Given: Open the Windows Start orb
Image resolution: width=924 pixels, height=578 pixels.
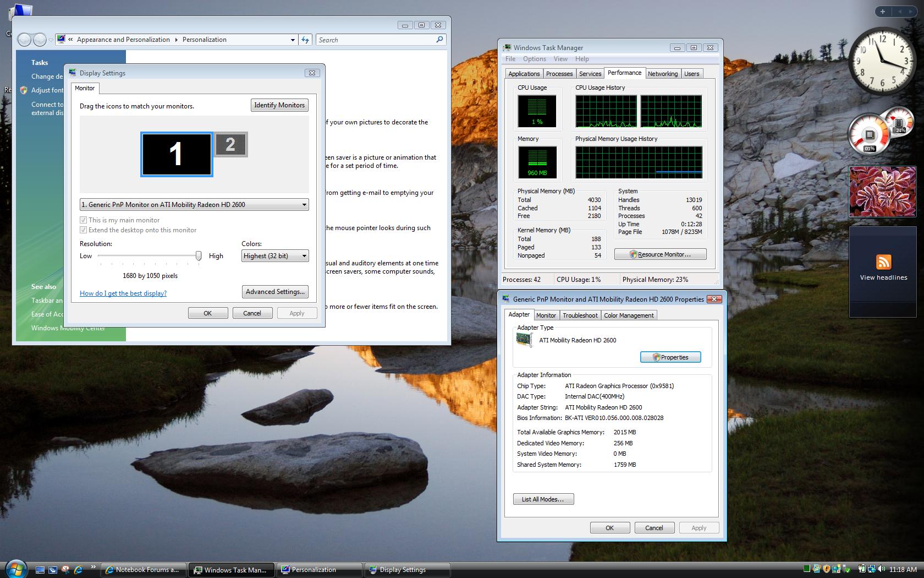Looking at the screenshot, I should (x=15, y=569).
